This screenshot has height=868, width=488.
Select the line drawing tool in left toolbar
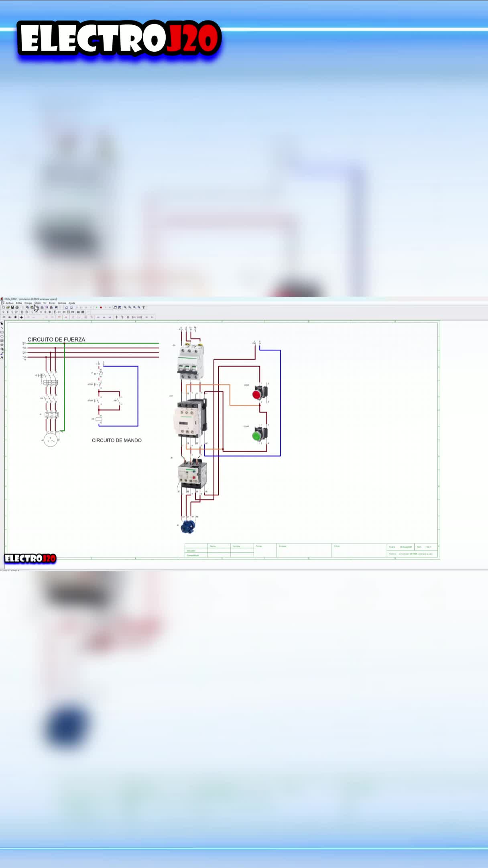(x=2, y=328)
